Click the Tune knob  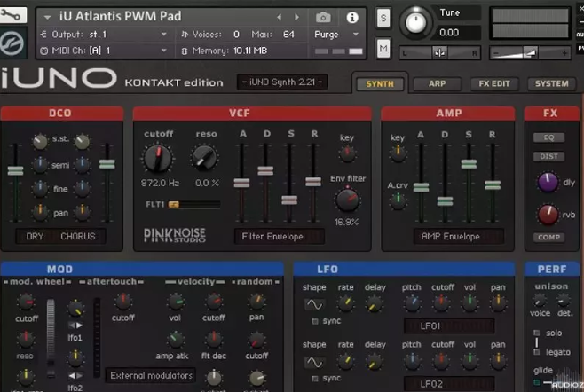tap(415, 22)
